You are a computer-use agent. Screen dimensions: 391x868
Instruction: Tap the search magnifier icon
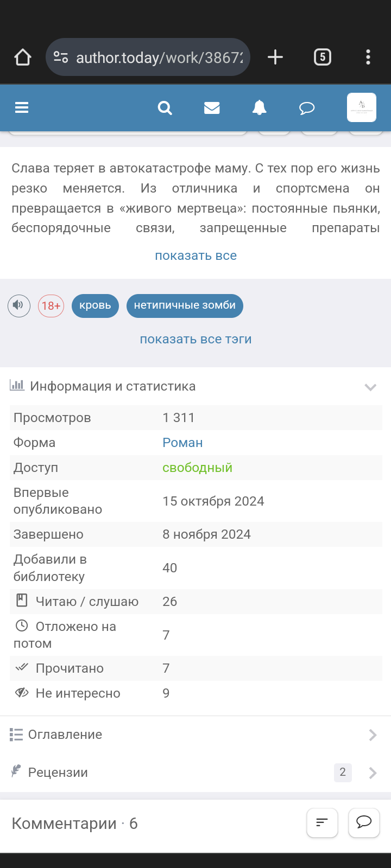pos(165,108)
